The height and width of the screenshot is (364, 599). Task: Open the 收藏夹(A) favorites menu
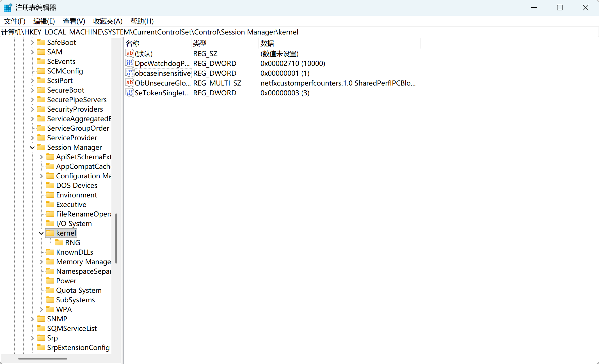point(108,21)
